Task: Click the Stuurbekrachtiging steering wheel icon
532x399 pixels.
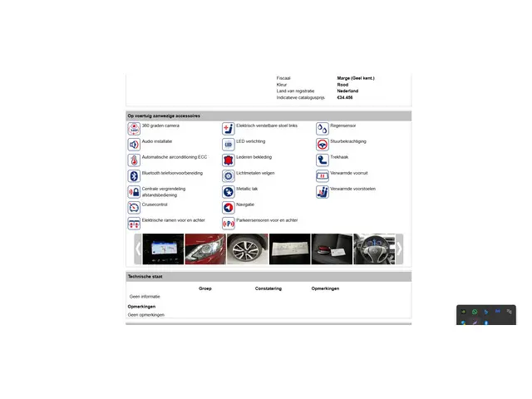Action: point(323,145)
